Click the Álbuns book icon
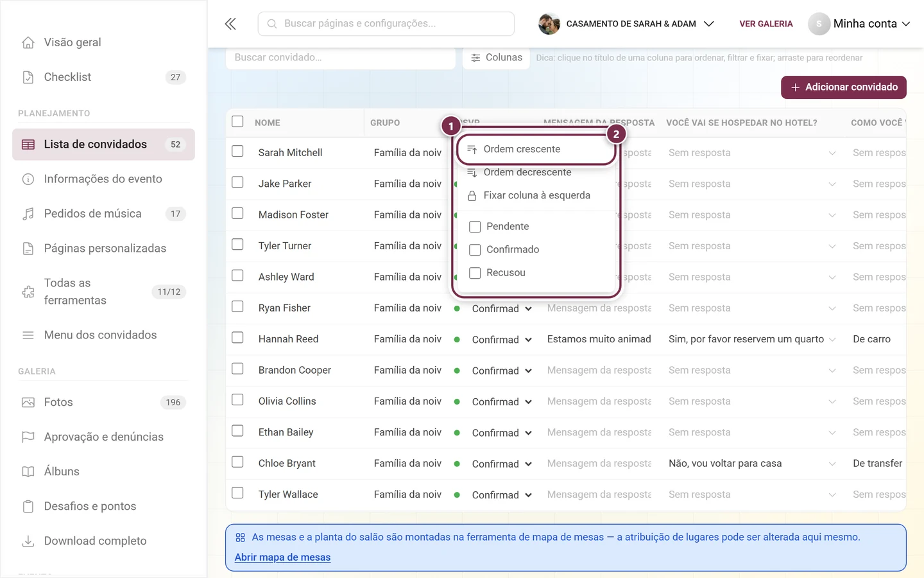 28,472
